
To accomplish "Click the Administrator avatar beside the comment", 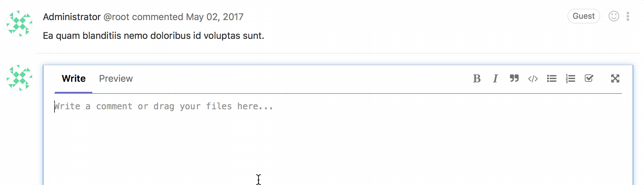I will point(19,23).
